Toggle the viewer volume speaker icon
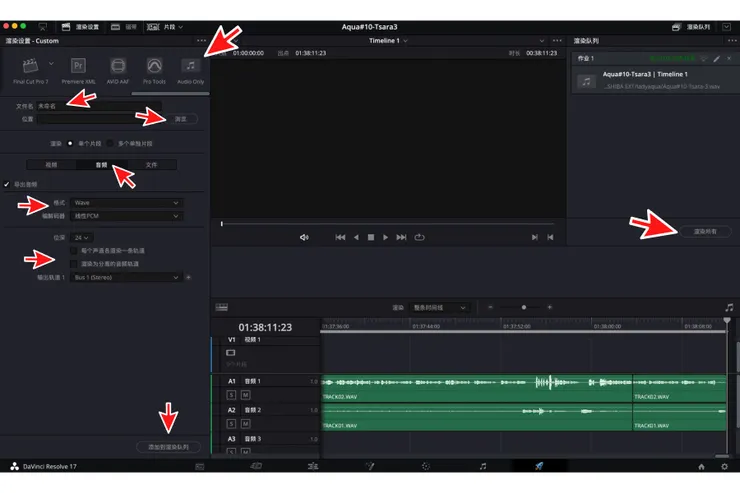 coord(304,237)
